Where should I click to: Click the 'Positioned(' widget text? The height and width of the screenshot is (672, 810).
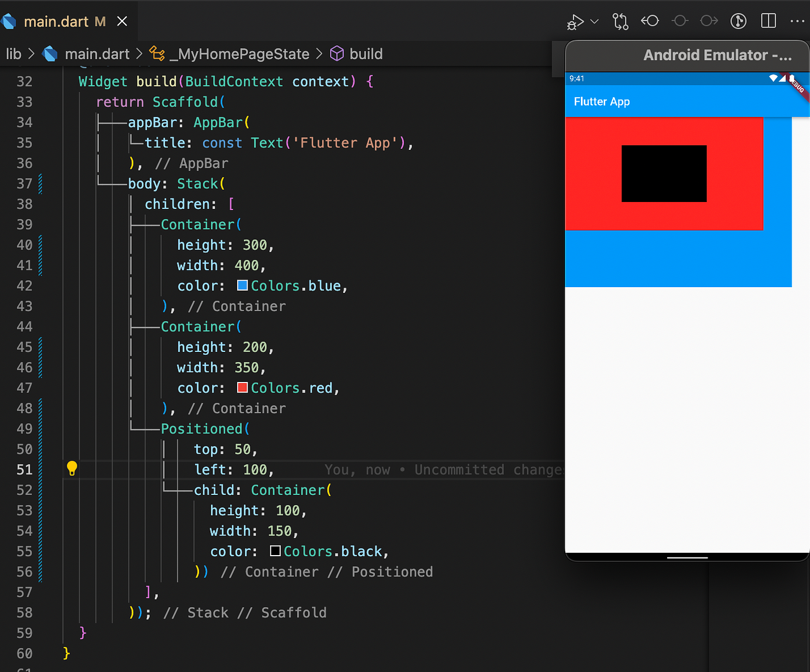(x=205, y=429)
